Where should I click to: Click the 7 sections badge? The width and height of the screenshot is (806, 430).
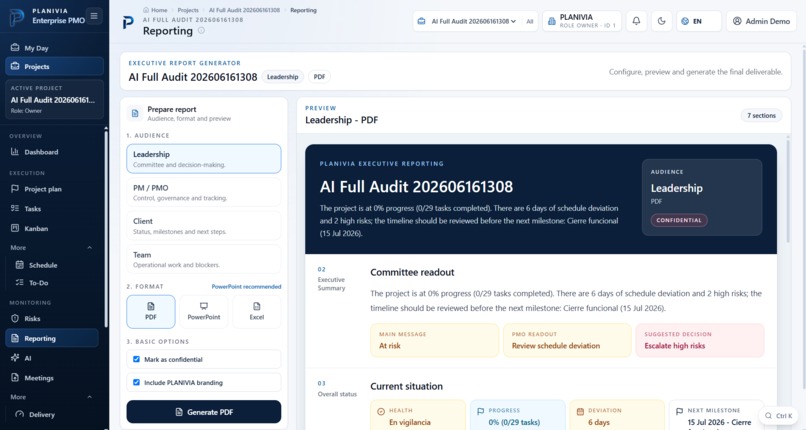click(x=761, y=116)
